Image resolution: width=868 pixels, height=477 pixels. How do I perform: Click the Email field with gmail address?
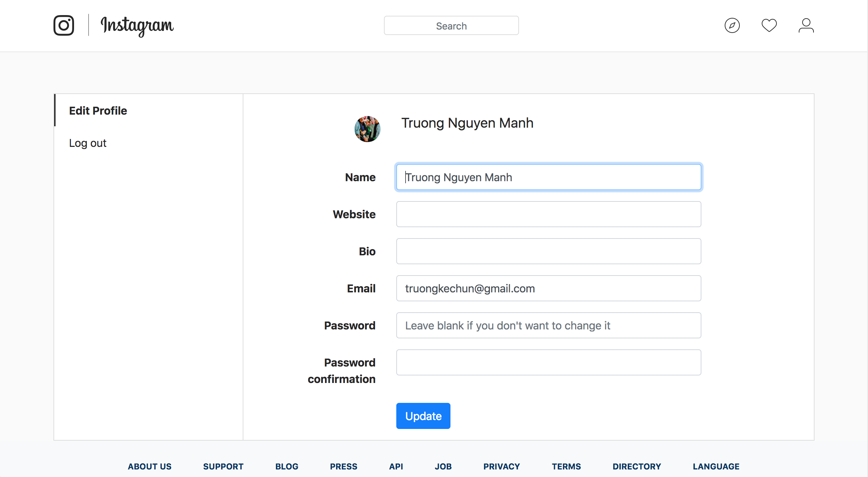[x=548, y=288]
